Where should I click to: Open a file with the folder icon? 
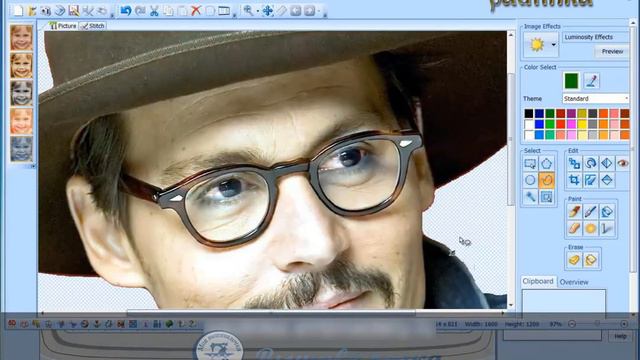pyautogui.click(x=32, y=11)
